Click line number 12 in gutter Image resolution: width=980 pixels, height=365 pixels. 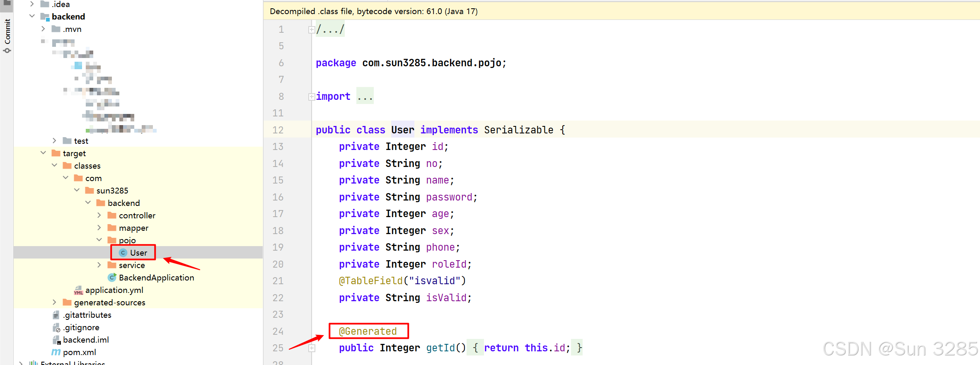(278, 130)
